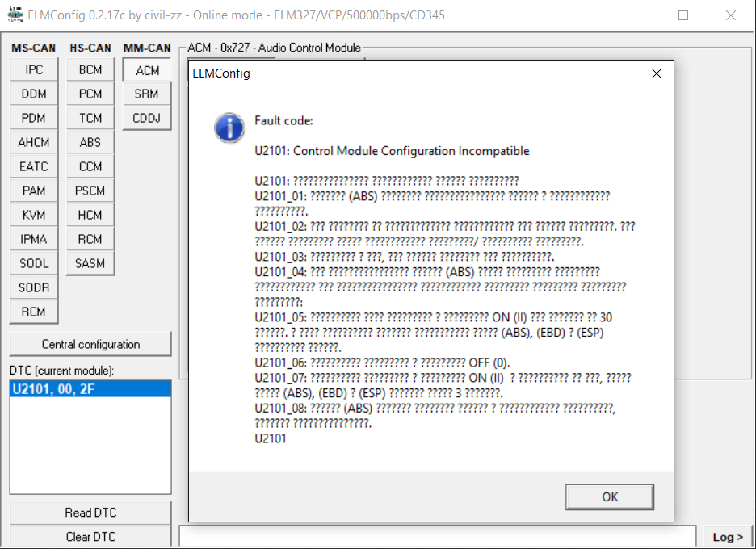Screen dimensions: 756x549
Task: Expand the Log panel
Action: [727, 537]
